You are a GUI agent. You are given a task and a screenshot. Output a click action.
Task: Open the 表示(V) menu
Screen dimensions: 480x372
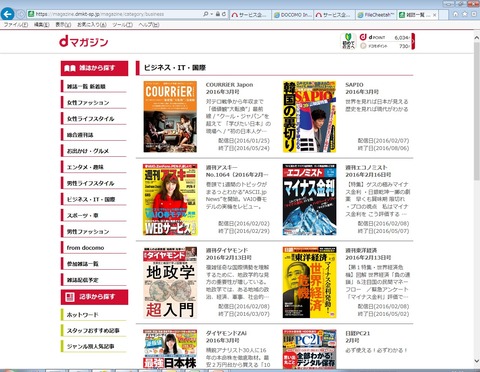tap(63, 25)
